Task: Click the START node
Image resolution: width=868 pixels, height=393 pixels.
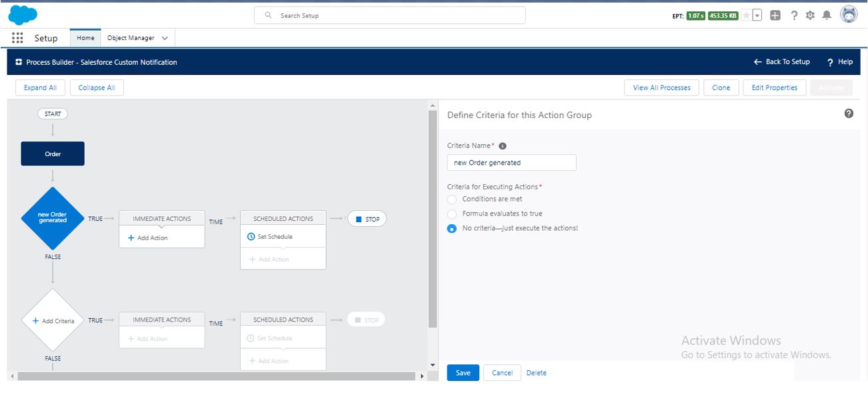Action: (53, 113)
